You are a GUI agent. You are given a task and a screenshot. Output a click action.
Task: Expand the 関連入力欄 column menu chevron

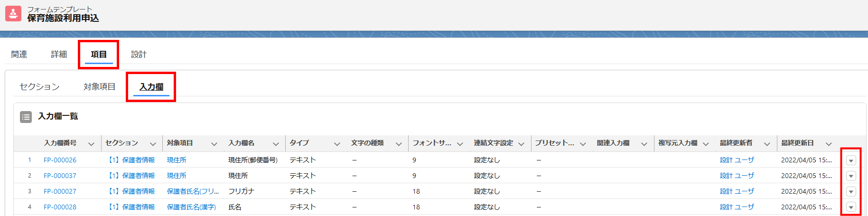(x=644, y=144)
